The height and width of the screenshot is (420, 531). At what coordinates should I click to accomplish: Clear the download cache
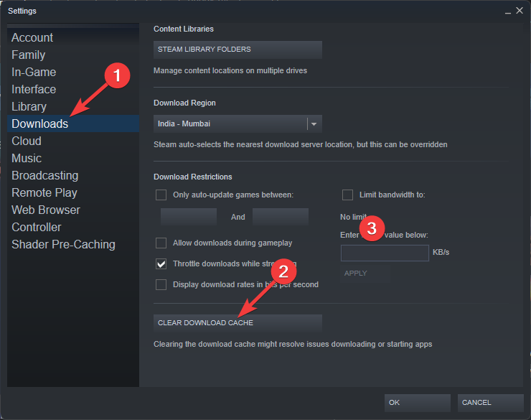coord(238,323)
